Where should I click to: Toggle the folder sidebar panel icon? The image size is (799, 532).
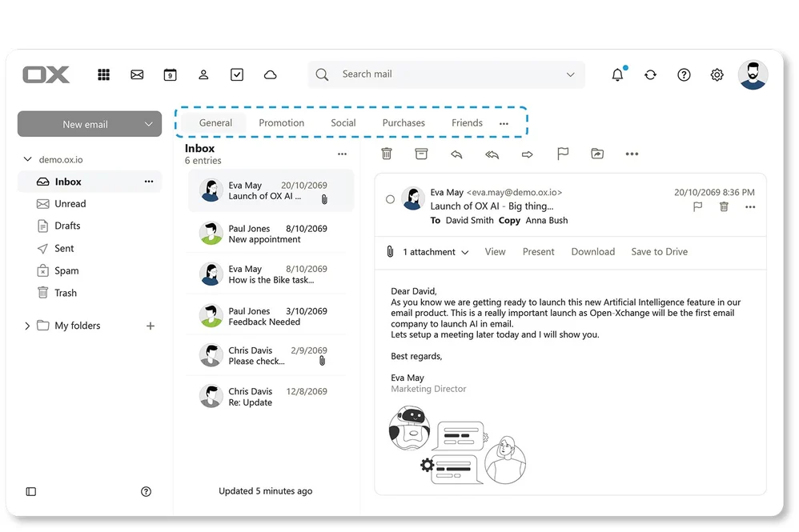(31, 491)
